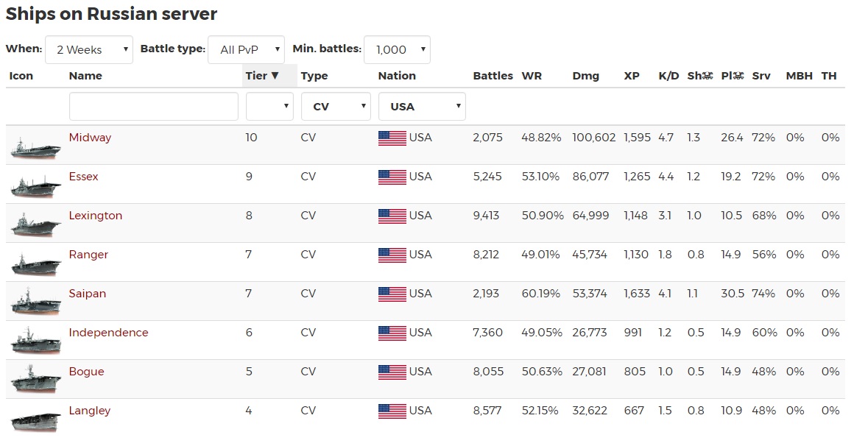Viewport: 868px width, 446px height.
Task: Click the Midway ship icon
Action: 35,146
